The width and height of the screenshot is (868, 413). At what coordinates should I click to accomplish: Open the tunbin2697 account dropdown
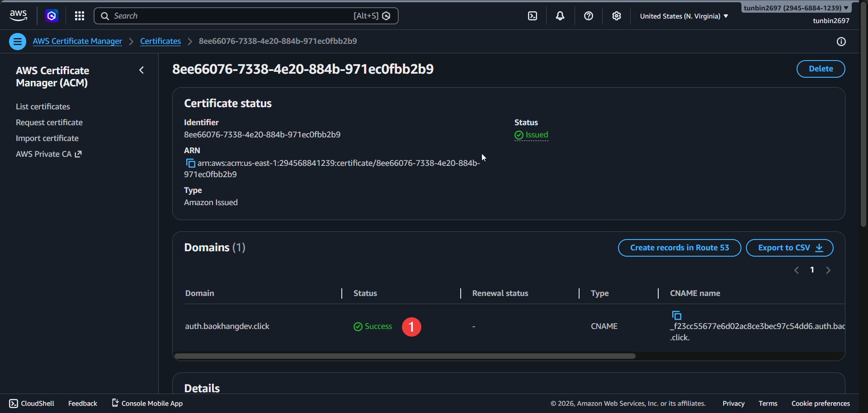click(796, 8)
